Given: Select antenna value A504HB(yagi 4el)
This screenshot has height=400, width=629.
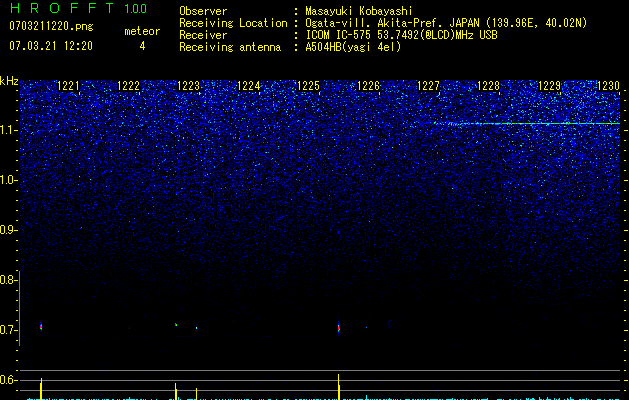Looking at the screenshot, I should pos(353,47).
